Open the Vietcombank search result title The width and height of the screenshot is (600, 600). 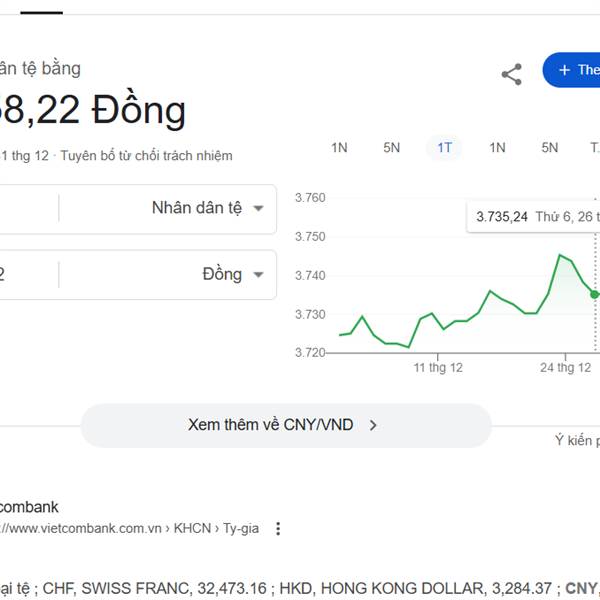[30, 507]
